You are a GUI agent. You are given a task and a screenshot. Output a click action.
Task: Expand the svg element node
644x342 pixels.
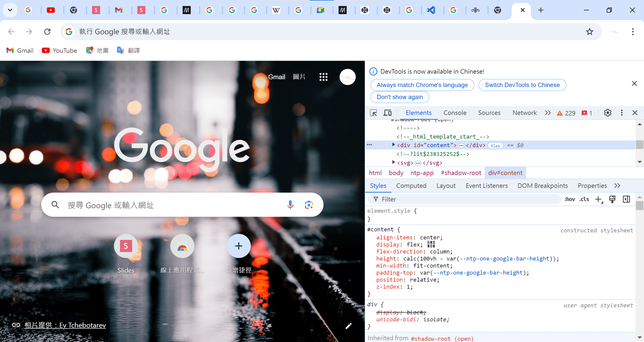[393, 162]
